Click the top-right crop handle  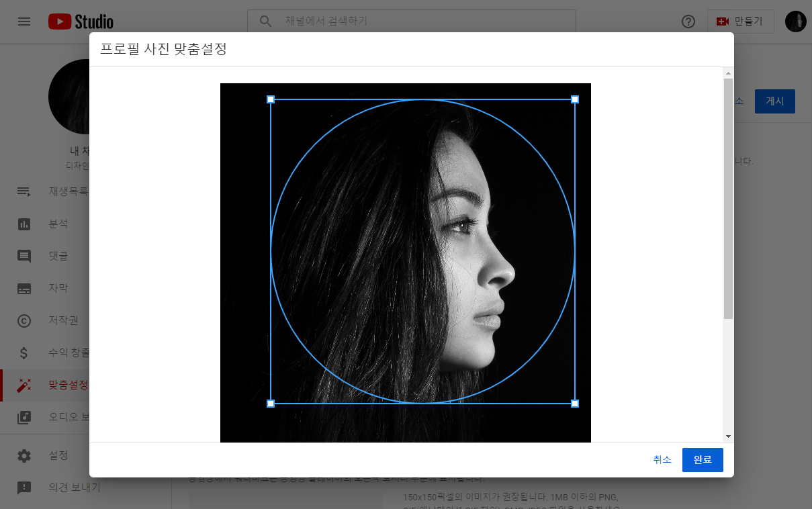[x=575, y=99]
